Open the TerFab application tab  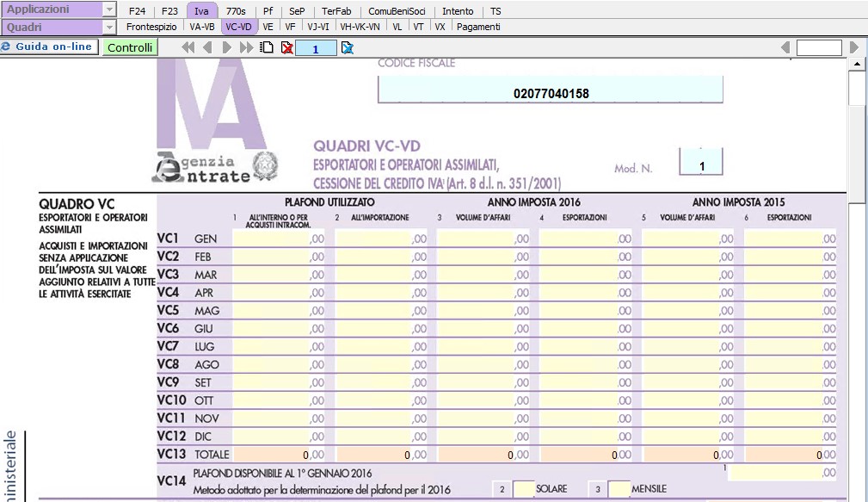[x=336, y=11]
